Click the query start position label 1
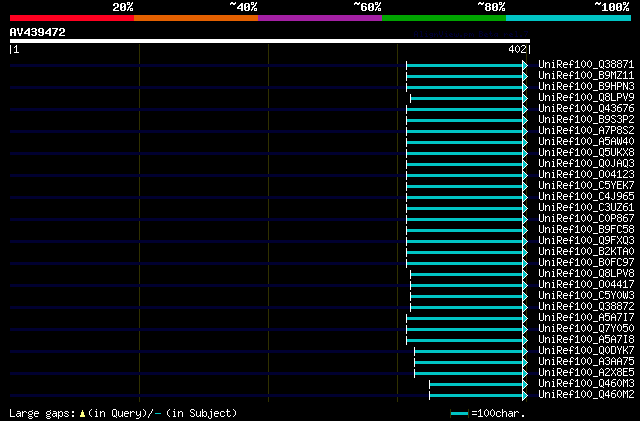 (16, 49)
